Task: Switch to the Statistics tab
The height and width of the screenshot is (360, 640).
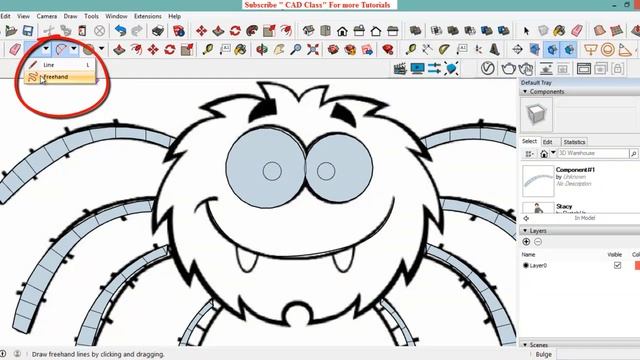Action: (574, 142)
